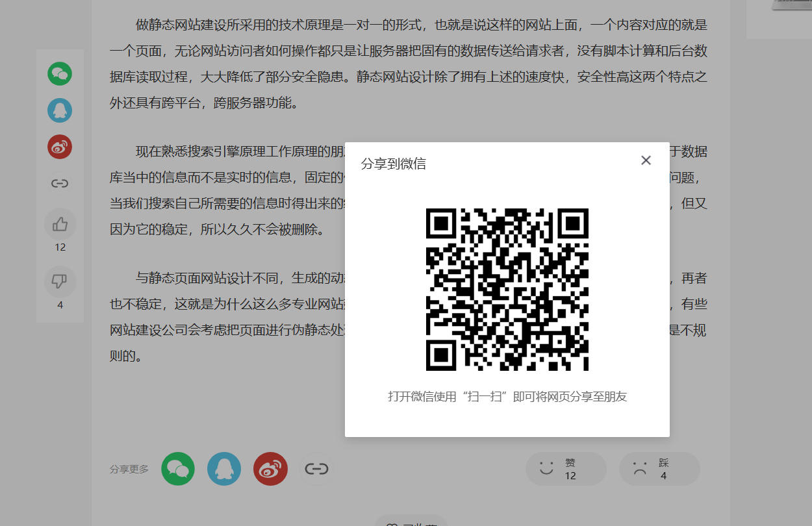Click the 赞 button with smiley face
The height and width of the screenshot is (526, 812).
pyautogui.click(x=566, y=469)
